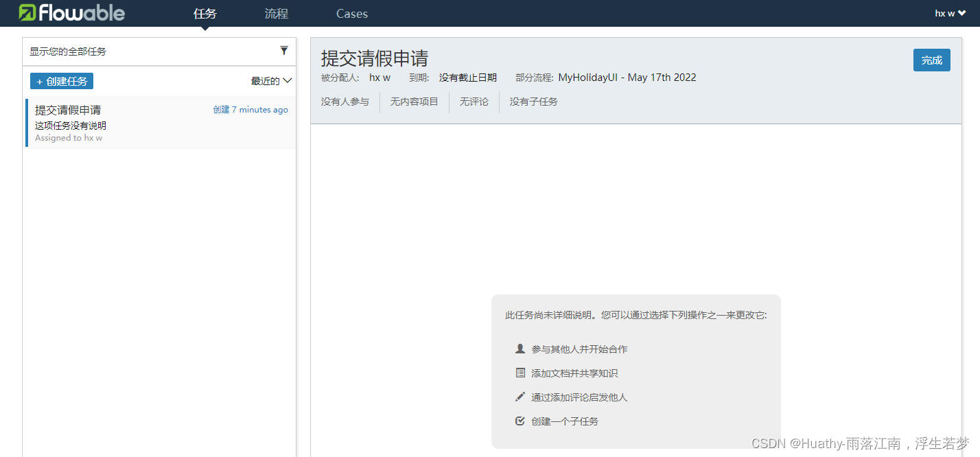Expand the 最近的 sort dropdown
Viewport: 980px width, 457px height.
[272, 81]
